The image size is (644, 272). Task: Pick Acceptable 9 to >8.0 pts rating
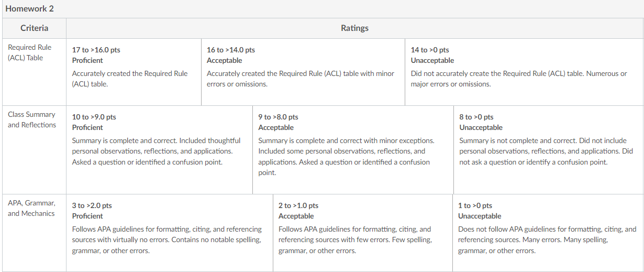point(353,149)
